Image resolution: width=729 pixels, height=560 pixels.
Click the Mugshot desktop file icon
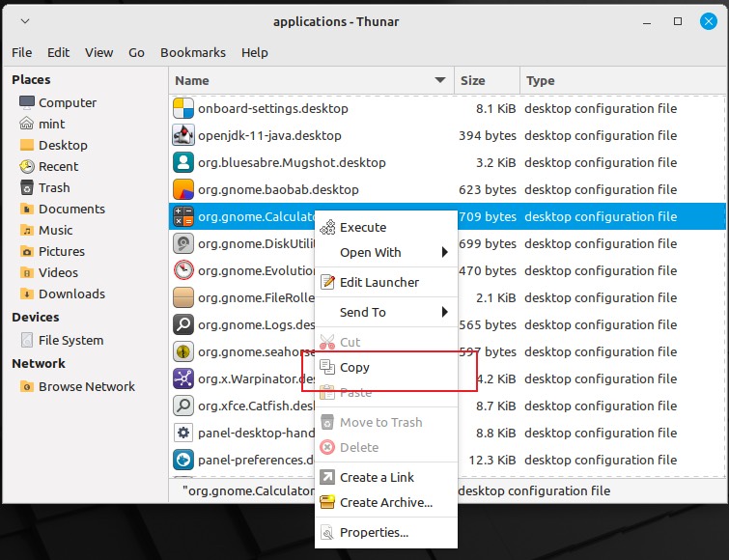coord(183,162)
